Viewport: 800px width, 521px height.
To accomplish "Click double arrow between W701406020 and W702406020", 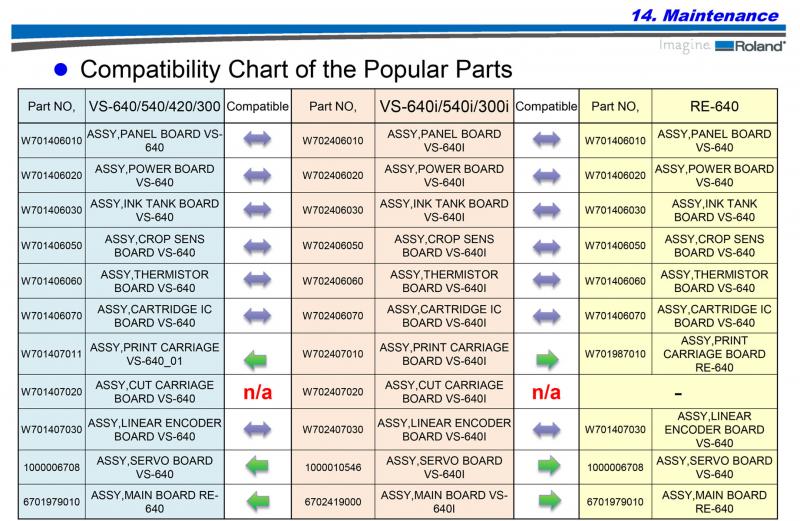I will tap(257, 176).
